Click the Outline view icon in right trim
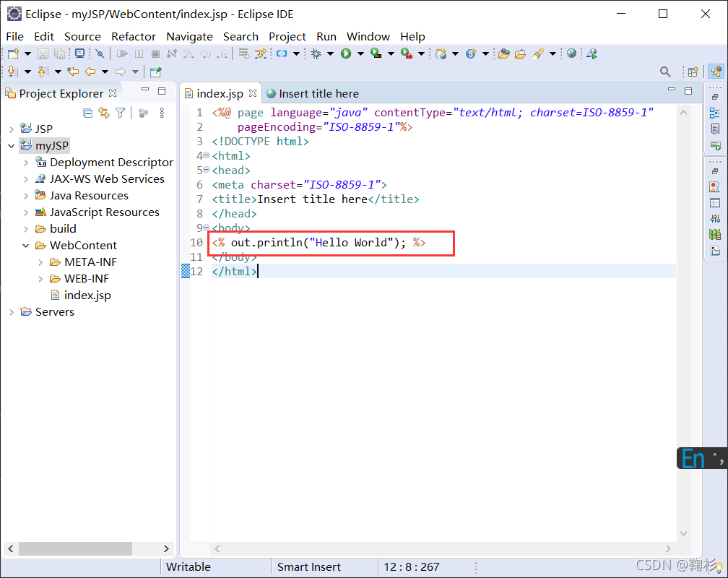 [x=715, y=113]
